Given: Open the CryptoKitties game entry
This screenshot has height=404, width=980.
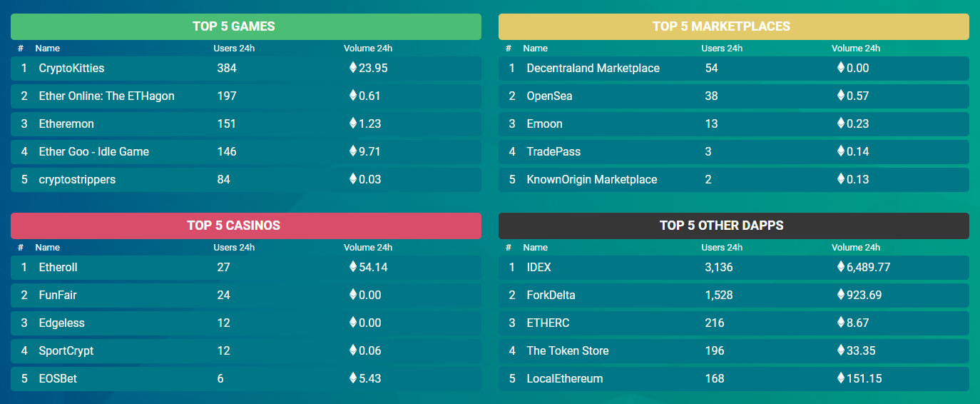Looking at the screenshot, I should click(x=71, y=69).
